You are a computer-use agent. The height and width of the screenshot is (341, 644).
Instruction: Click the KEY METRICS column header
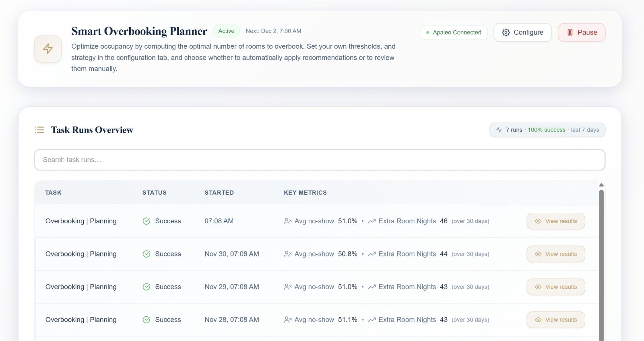click(x=305, y=193)
